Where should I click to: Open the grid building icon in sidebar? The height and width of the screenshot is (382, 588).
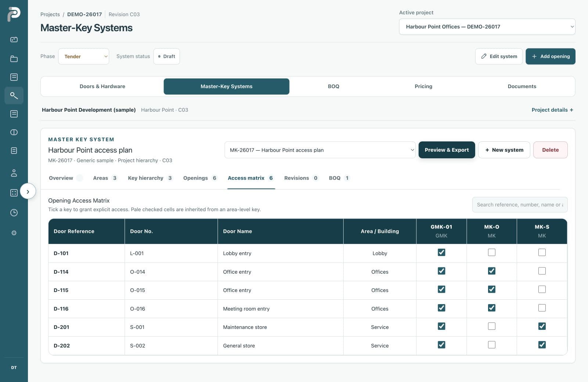click(14, 193)
